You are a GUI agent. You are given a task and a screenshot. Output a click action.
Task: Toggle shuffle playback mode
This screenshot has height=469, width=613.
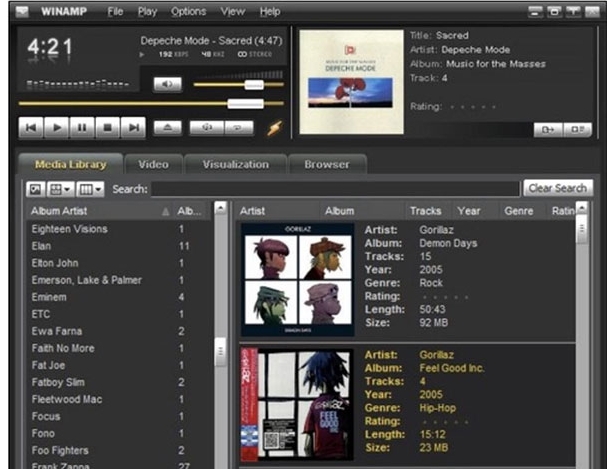[x=207, y=127]
